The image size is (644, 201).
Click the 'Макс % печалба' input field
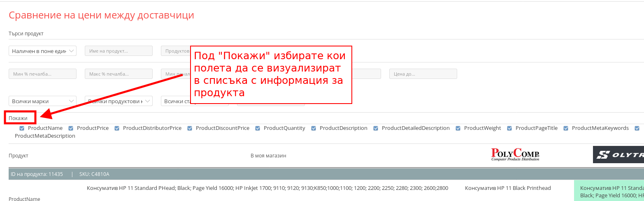click(119, 74)
